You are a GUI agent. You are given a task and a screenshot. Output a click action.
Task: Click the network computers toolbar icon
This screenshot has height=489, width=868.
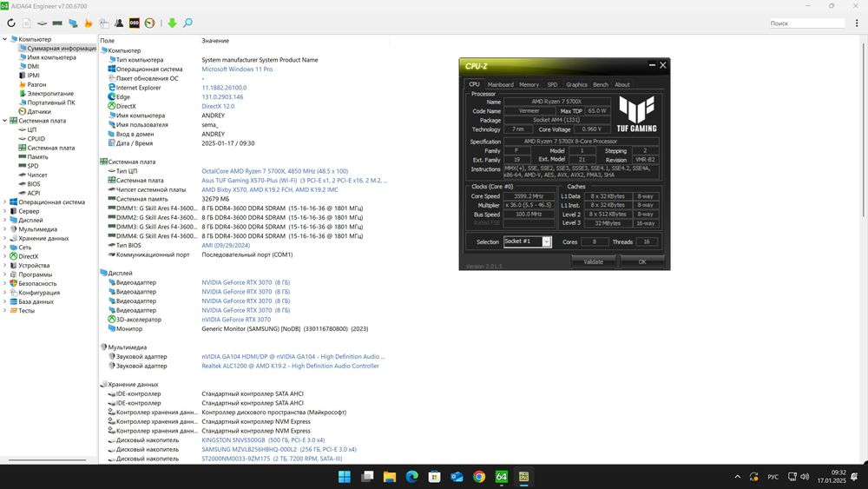click(x=73, y=23)
